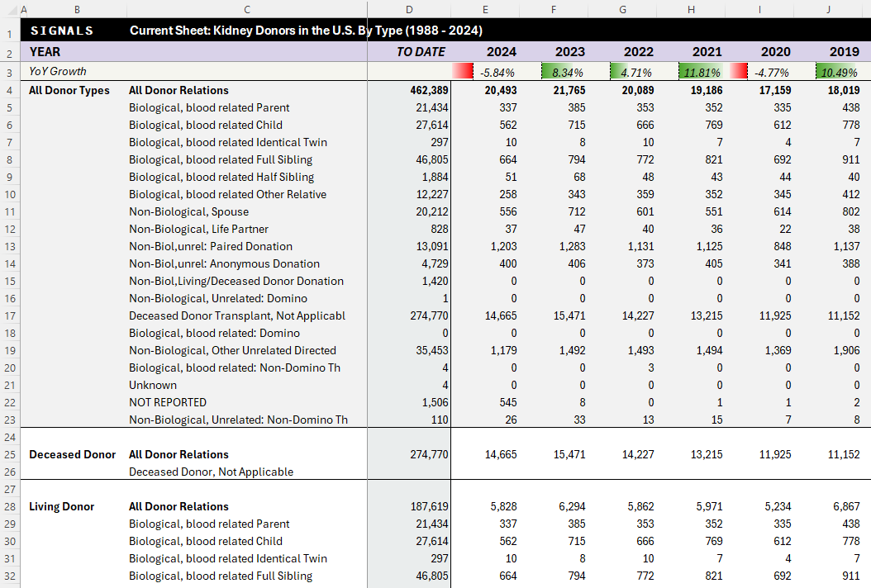Viewport: 871px width, 588px height.
Task: Click the Unknown label in row 21
Action: pyautogui.click(x=153, y=386)
